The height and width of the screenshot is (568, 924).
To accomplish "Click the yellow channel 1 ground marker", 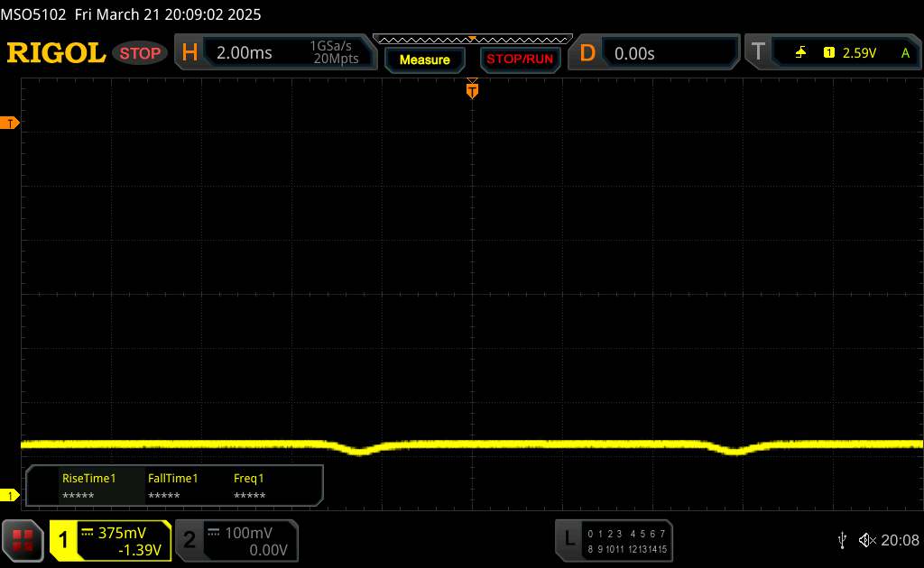I will pyautogui.click(x=11, y=495).
